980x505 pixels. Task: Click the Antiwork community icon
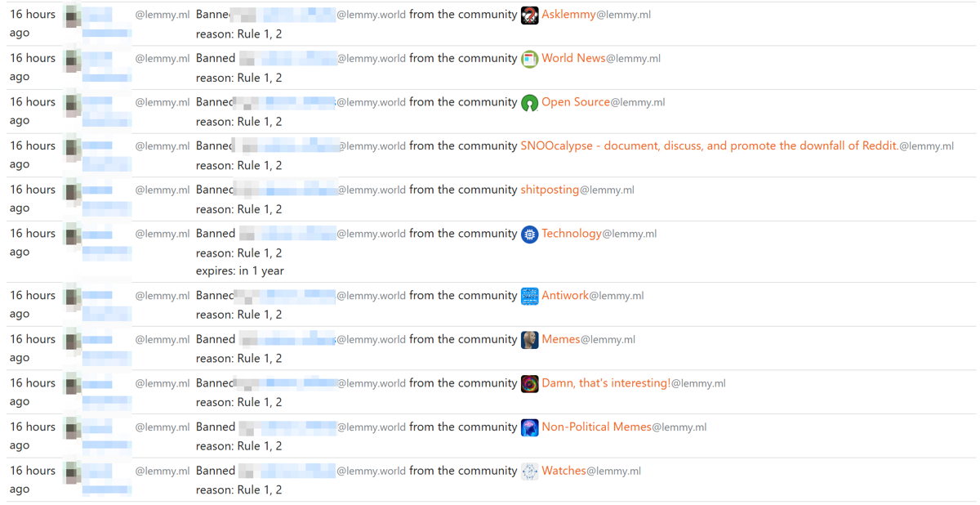[x=530, y=296]
